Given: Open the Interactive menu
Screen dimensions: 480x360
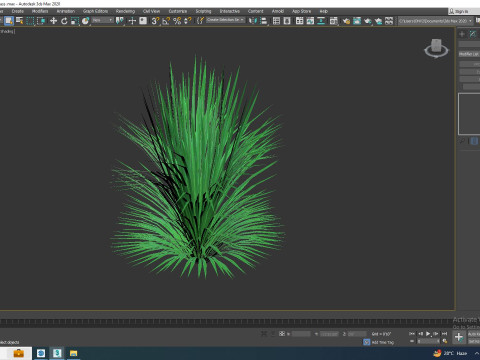Looking at the screenshot, I should [x=230, y=11].
